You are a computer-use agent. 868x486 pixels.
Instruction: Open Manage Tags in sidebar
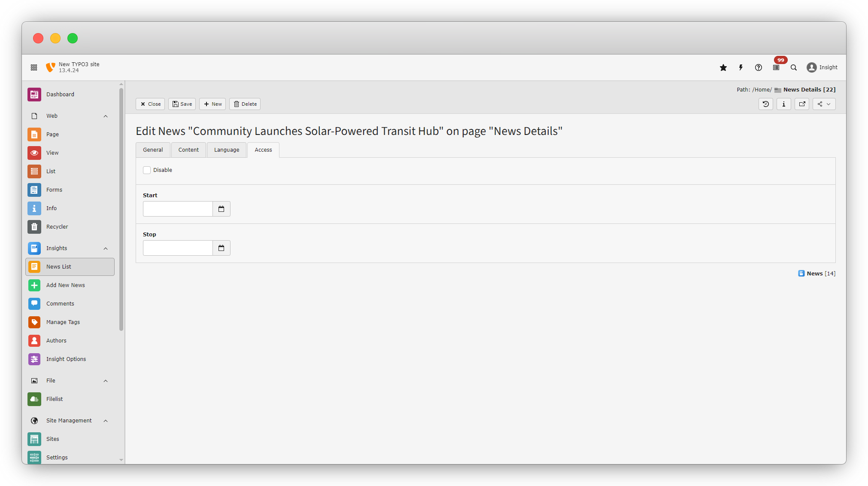pyautogui.click(x=63, y=322)
